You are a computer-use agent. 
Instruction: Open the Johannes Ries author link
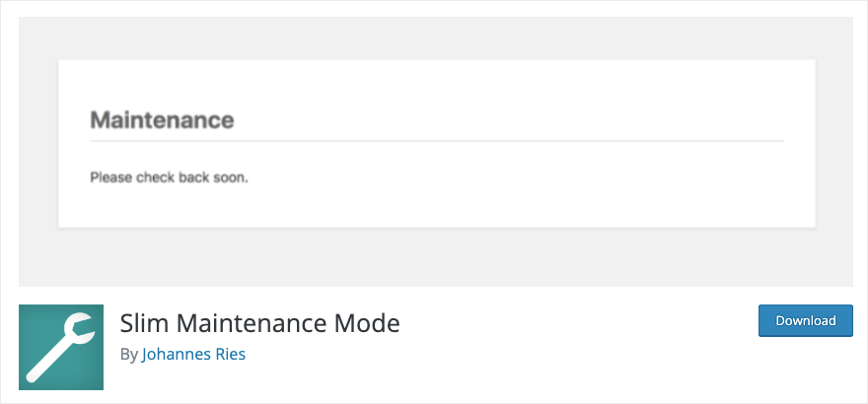[x=193, y=355]
